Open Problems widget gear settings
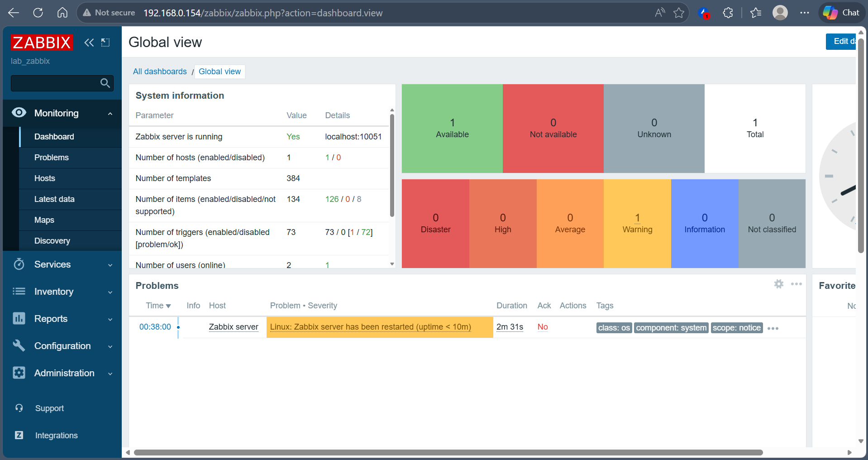This screenshot has height=460, width=868. point(778,284)
